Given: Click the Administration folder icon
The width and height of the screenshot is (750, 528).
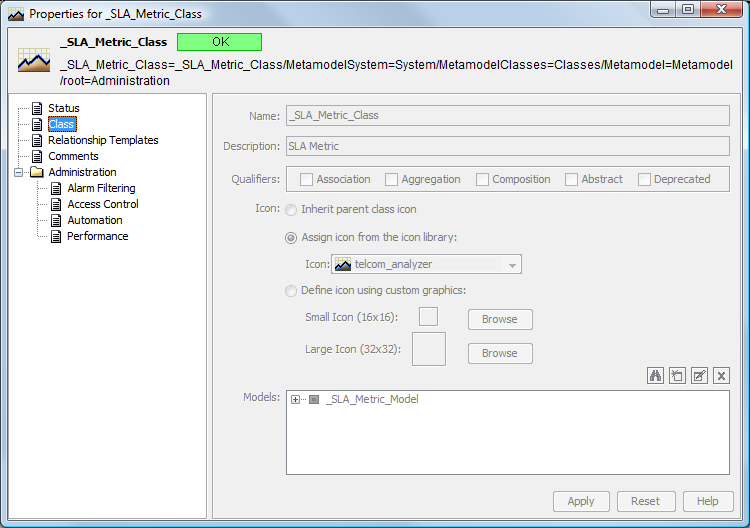Looking at the screenshot, I should (37, 172).
